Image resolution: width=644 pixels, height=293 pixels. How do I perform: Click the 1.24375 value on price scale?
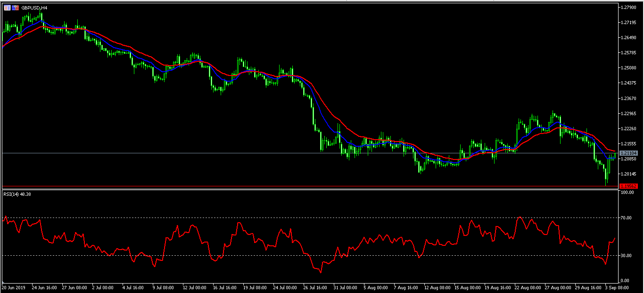pos(629,83)
